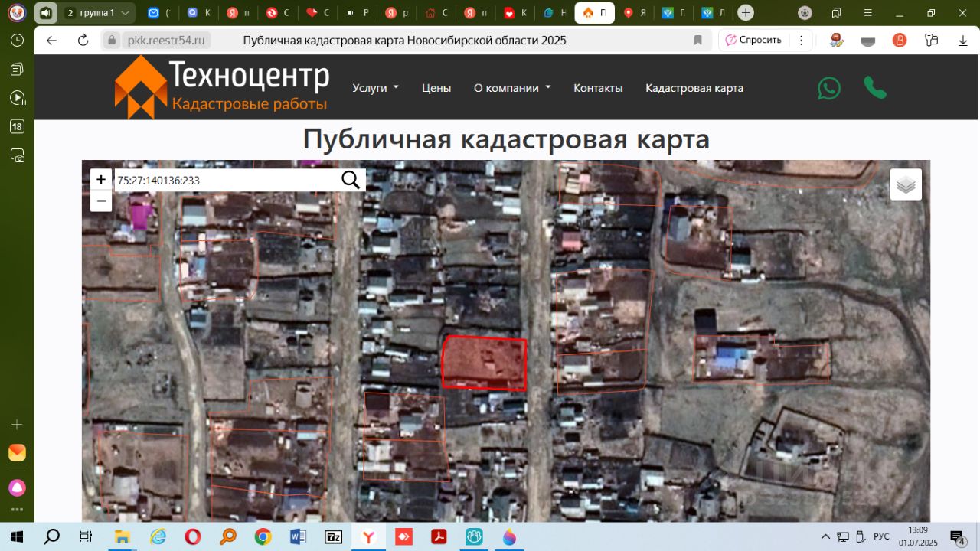
Task: Reload the current page
Action: click(x=83, y=40)
